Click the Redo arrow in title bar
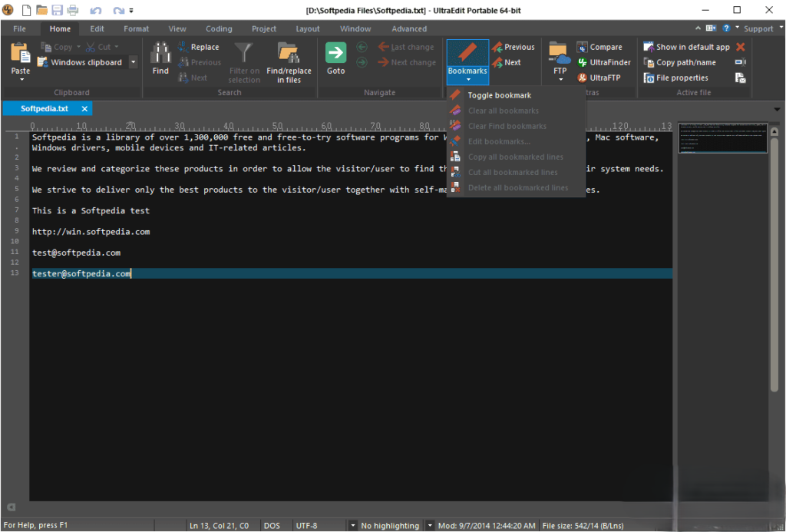Viewport: 786px width, 532px height. click(x=118, y=10)
